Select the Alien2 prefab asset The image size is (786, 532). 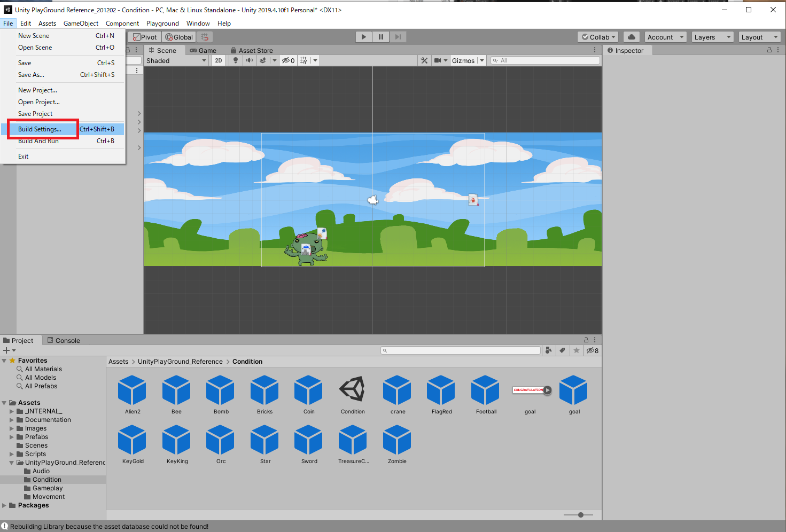pos(133,395)
